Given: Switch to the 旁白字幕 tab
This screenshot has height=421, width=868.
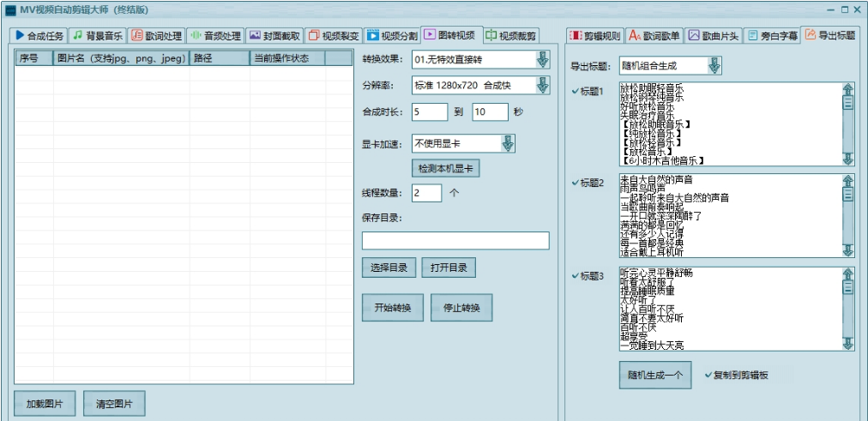Looking at the screenshot, I should click(772, 36).
